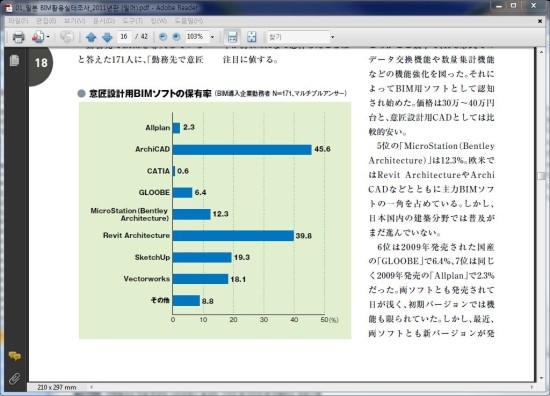Open the 도움말 help menu

click(x=189, y=21)
